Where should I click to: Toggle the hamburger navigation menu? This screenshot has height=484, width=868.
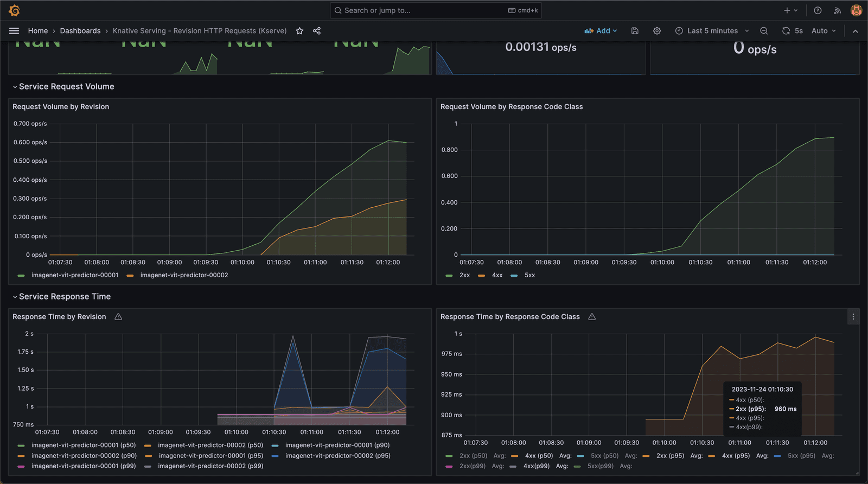coord(14,31)
